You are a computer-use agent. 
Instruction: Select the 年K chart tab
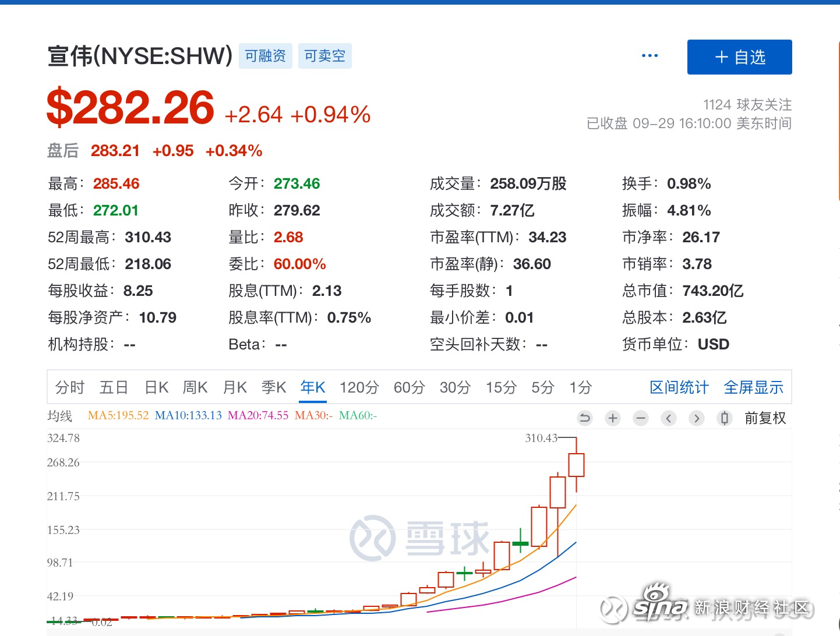[x=313, y=387]
